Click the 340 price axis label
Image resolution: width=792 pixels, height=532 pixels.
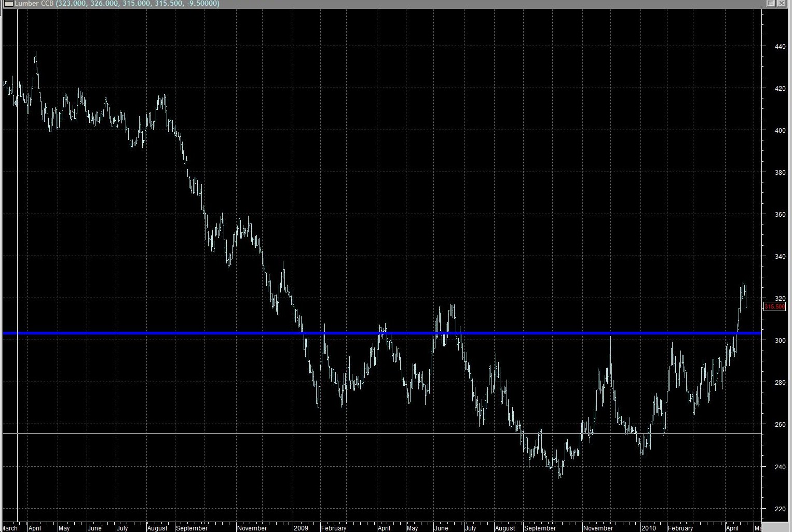(780, 257)
